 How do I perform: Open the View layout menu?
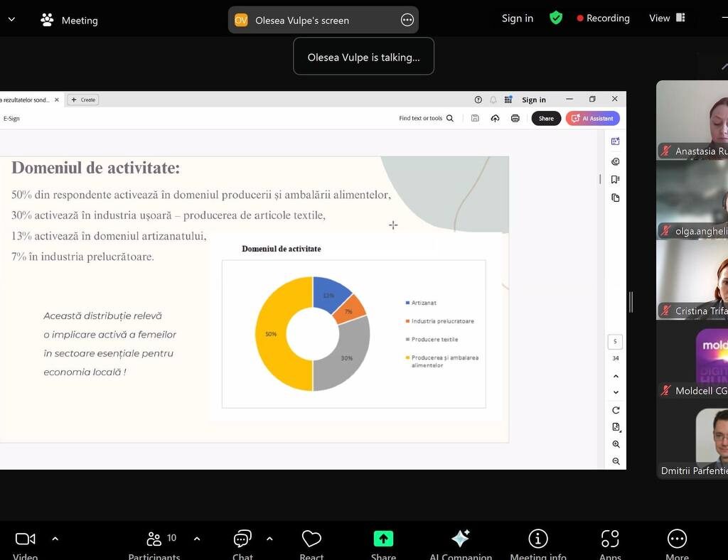point(667,18)
